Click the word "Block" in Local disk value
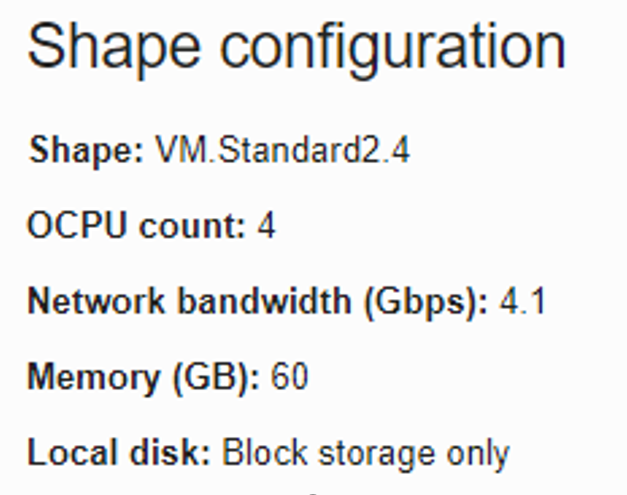The image size is (627, 495). (257, 453)
